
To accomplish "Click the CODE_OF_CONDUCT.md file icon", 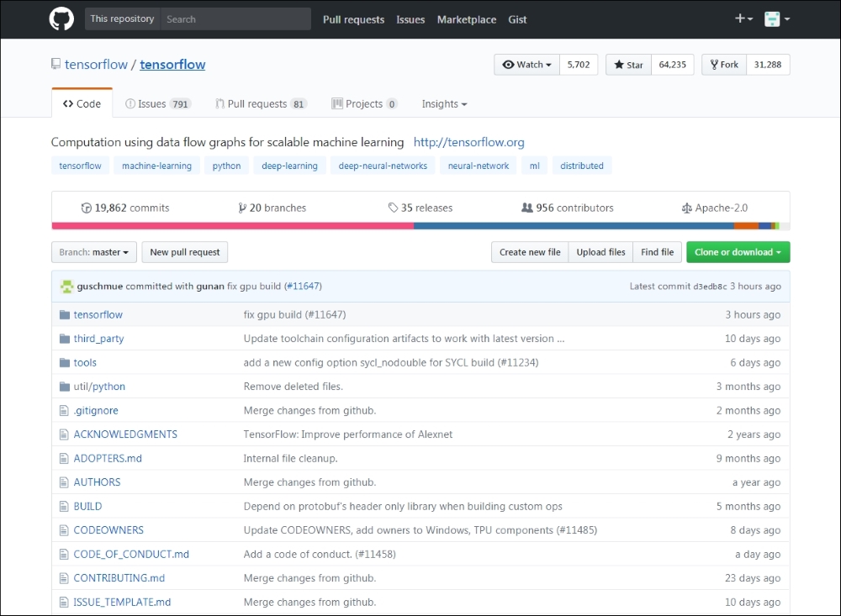I will pos(64,554).
